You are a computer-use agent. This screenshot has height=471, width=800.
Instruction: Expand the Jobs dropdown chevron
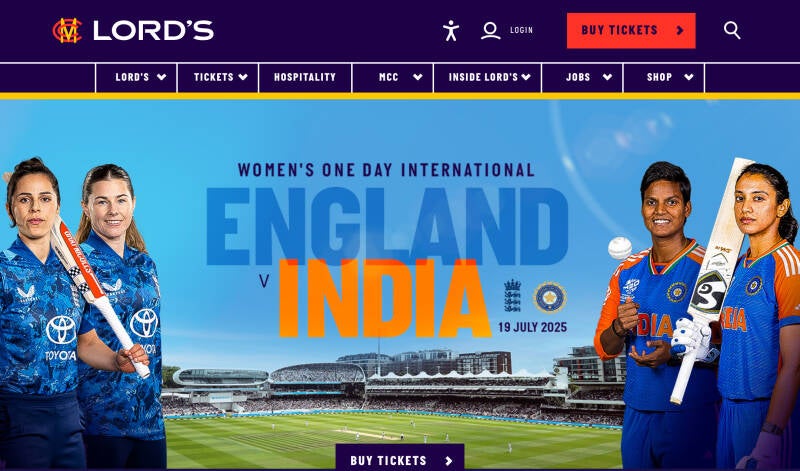(607, 77)
